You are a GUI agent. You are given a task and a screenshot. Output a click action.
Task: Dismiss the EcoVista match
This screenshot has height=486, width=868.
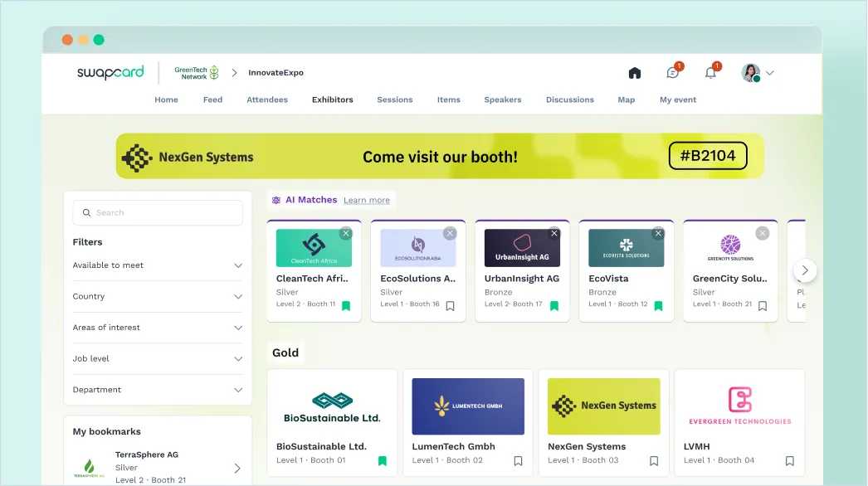658,233
